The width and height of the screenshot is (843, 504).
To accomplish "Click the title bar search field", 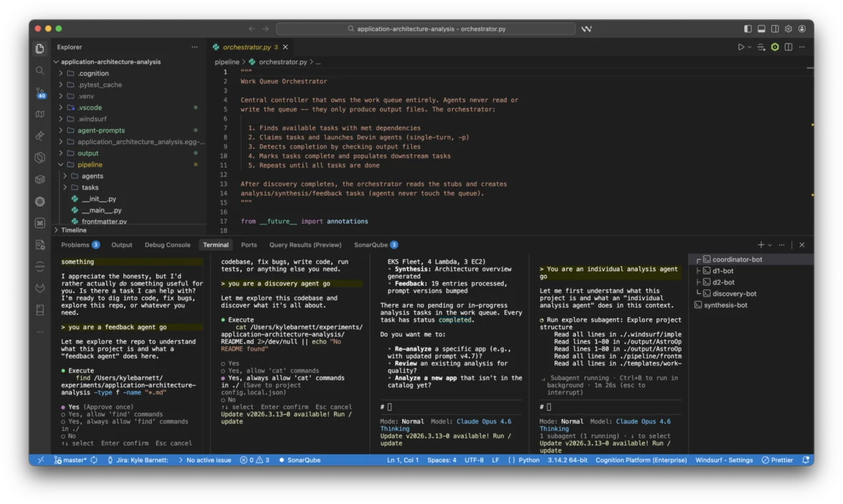I will point(425,29).
